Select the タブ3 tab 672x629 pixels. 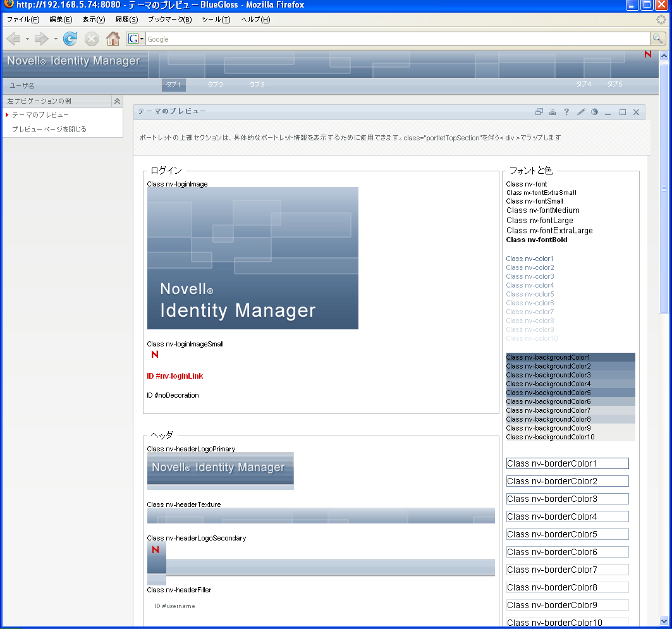257,85
